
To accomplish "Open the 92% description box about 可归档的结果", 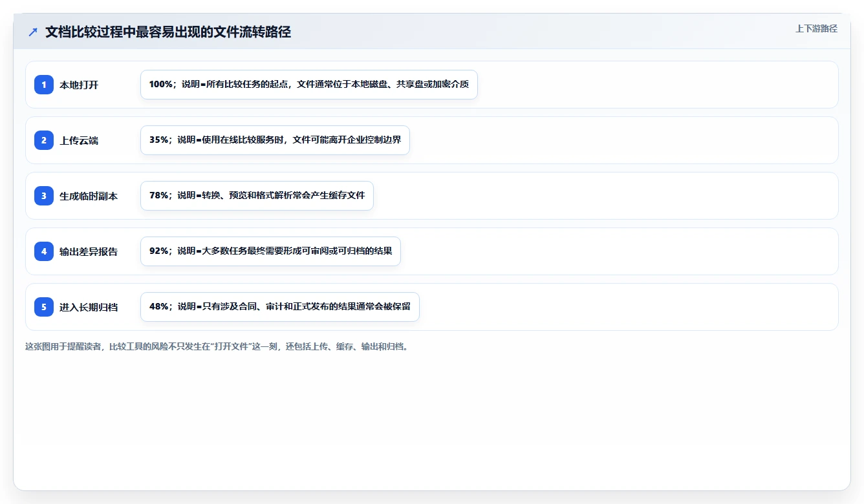I will pyautogui.click(x=270, y=251).
